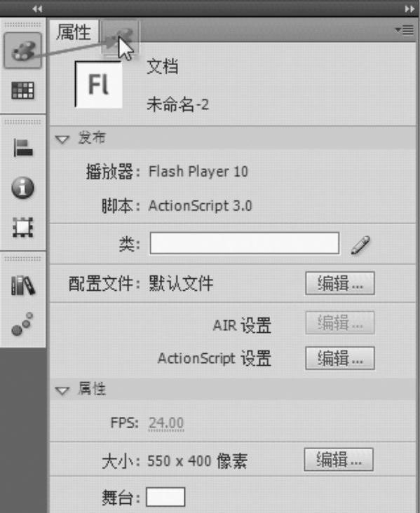Collapse the 发布 section triangle
This screenshot has height=513, width=420.
coord(62,139)
